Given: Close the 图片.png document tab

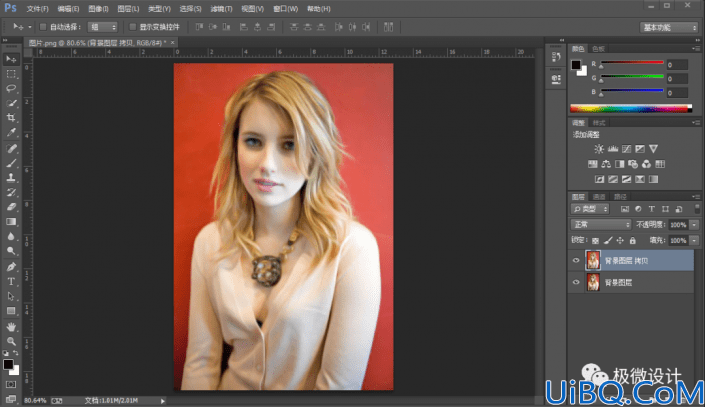Looking at the screenshot, I should point(172,42).
